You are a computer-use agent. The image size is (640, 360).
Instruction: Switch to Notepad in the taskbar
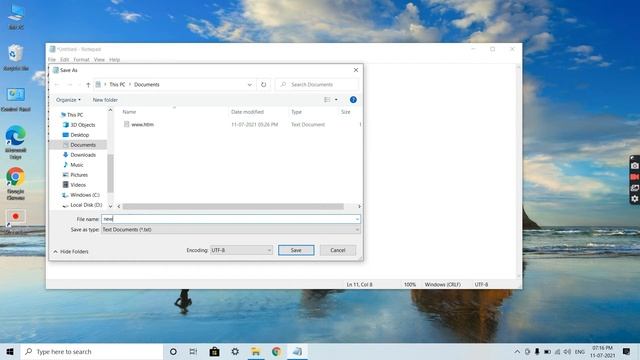(x=297, y=351)
